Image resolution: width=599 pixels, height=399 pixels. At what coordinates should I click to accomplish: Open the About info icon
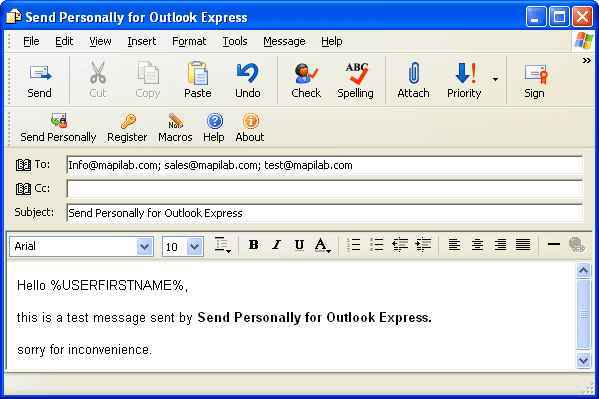pos(251,121)
